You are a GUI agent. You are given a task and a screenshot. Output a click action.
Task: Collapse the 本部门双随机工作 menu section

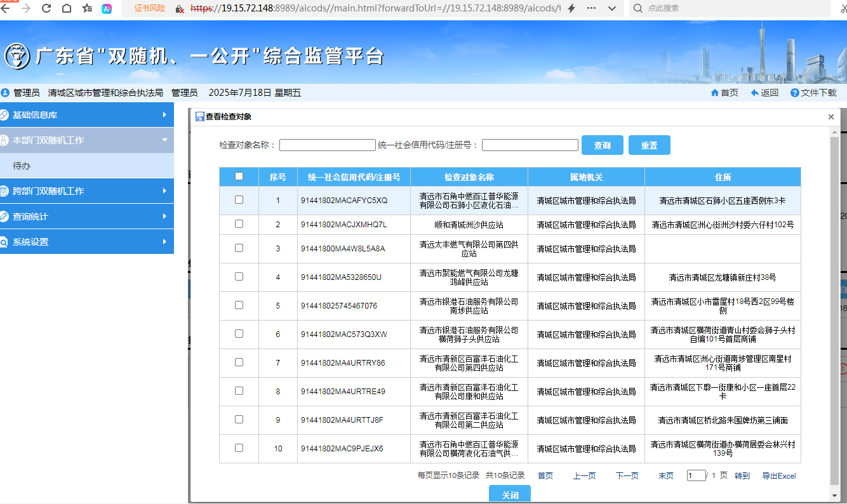(86, 140)
